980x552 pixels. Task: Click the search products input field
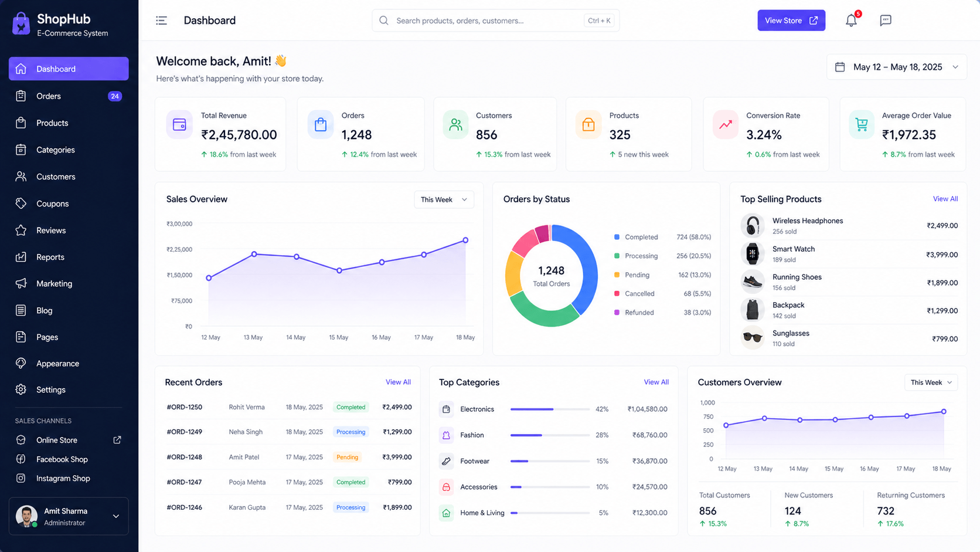pyautogui.click(x=486, y=21)
